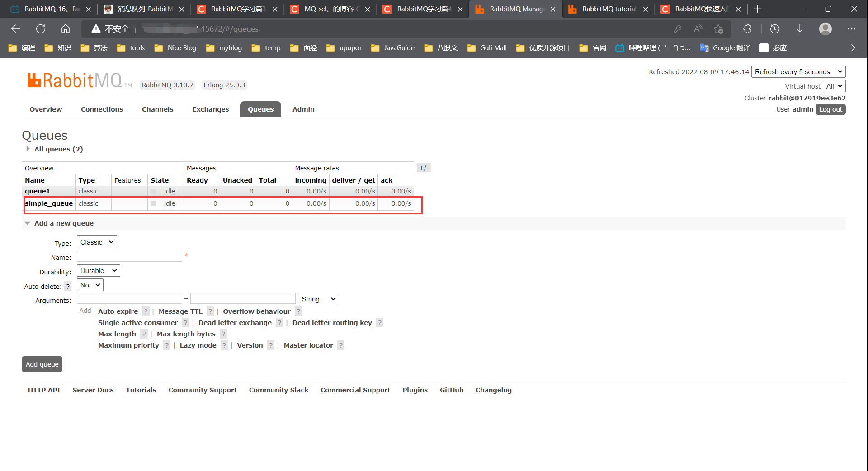
Task: Open help for Dead letter routing key
Action: point(380,323)
